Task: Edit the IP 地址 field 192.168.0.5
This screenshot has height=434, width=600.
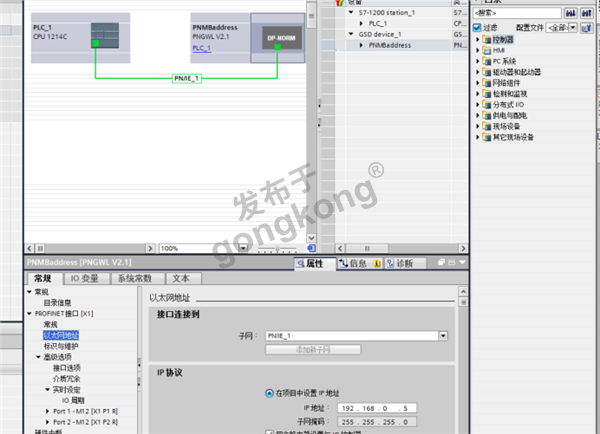Action: [377, 408]
